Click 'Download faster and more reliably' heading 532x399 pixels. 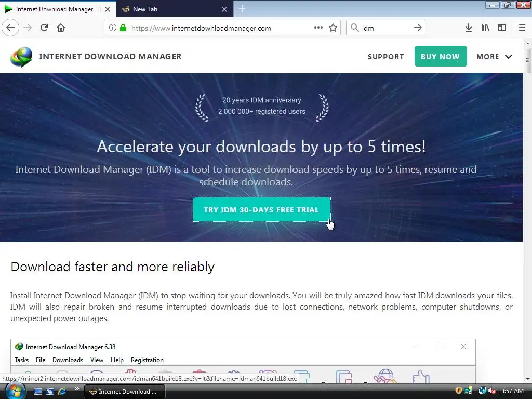(x=113, y=267)
